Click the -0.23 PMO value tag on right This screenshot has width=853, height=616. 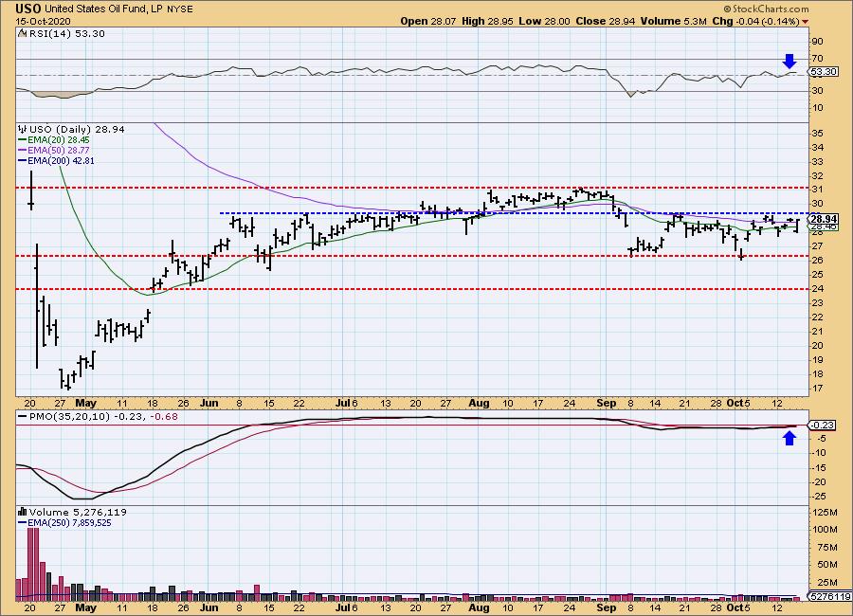pos(823,425)
